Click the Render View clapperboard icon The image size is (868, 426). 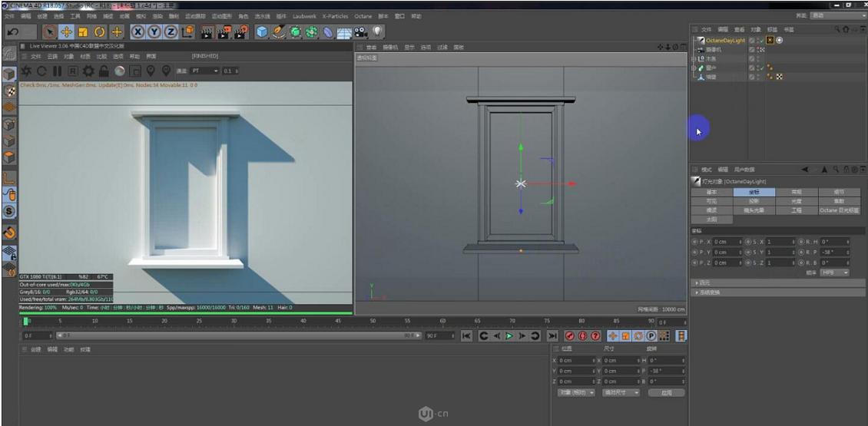[207, 32]
